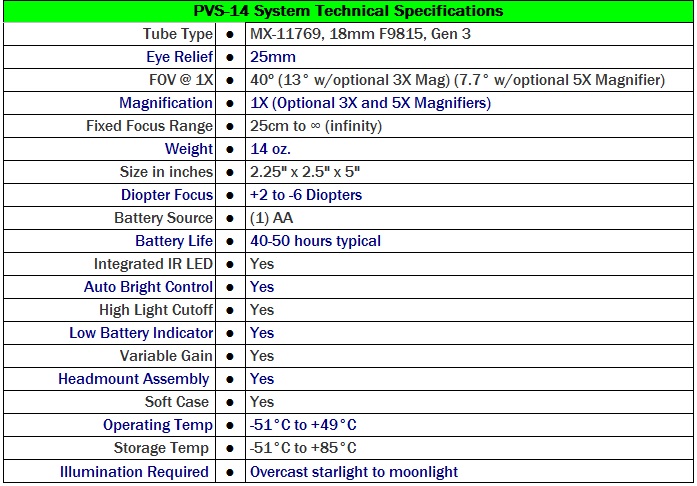This screenshot has width=697, height=486.
Task: Click the '+2 to -6 Diopters' value
Action: point(306,195)
